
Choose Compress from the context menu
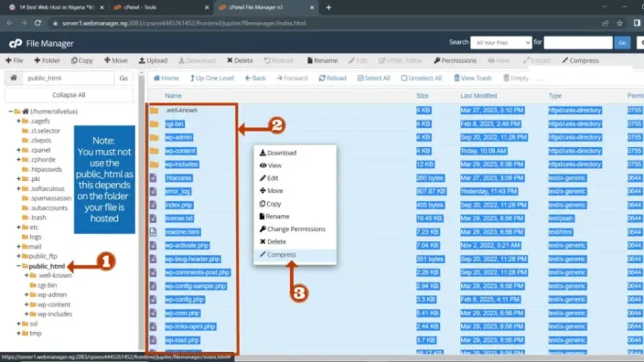(x=295, y=254)
